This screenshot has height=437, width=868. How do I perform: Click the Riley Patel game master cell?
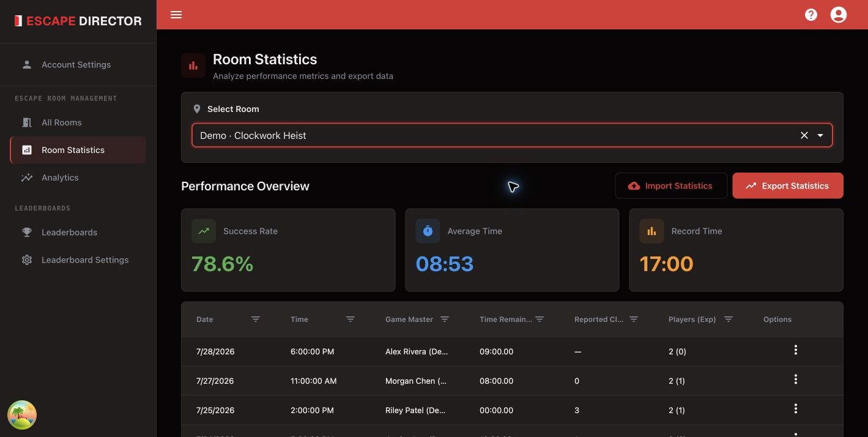pyautogui.click(x=415, y=410)
